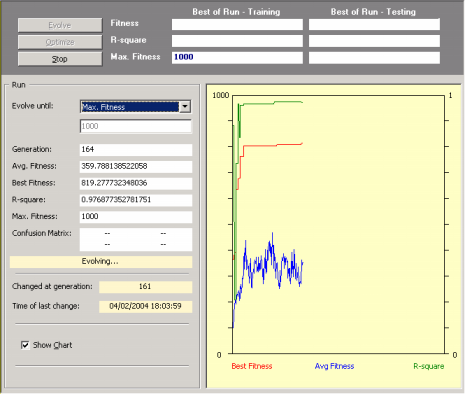
Task: Click the Evolve until: label
Action: tap(33, 106)
